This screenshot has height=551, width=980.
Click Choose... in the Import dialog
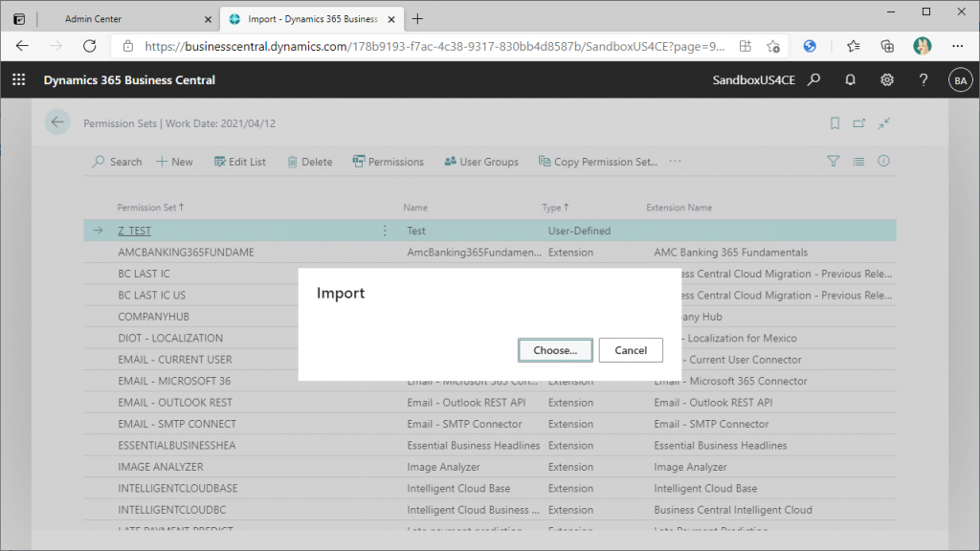555,350
